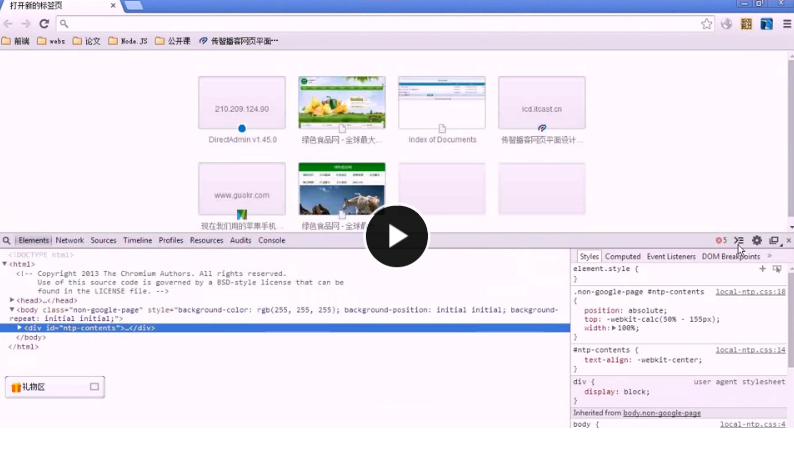Open DevTools settings gear
This screenshot has width=794, height=451.
pyautogui.click(x=757, y=240)
